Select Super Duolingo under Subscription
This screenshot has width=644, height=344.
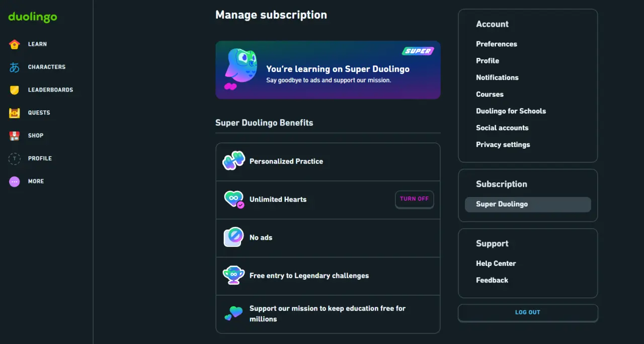coord(528,204)
